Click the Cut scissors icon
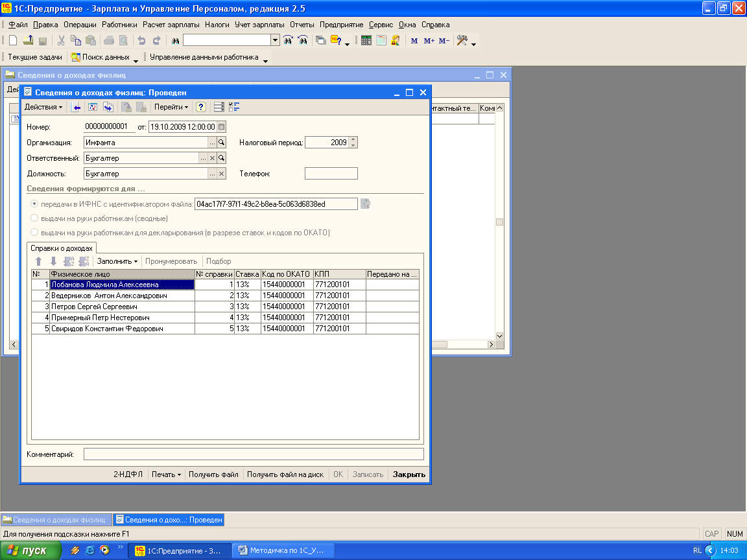This screenshot has height=560, width=747. 61,40
